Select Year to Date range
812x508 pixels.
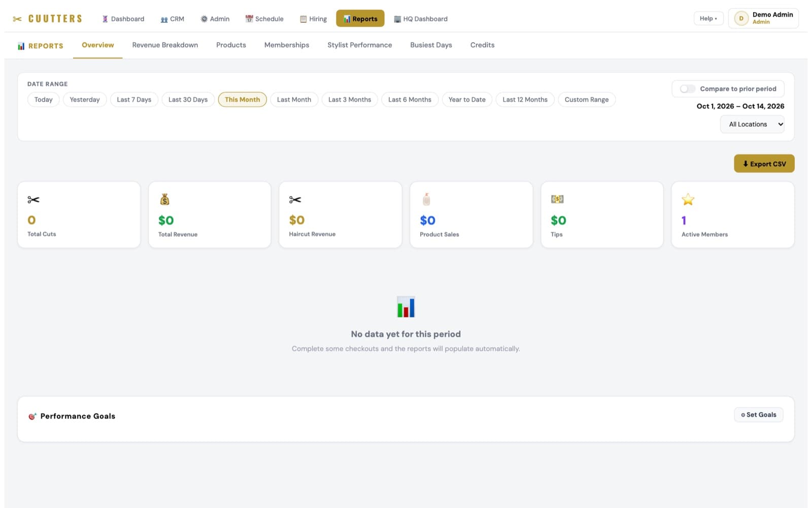click(467, 100)
